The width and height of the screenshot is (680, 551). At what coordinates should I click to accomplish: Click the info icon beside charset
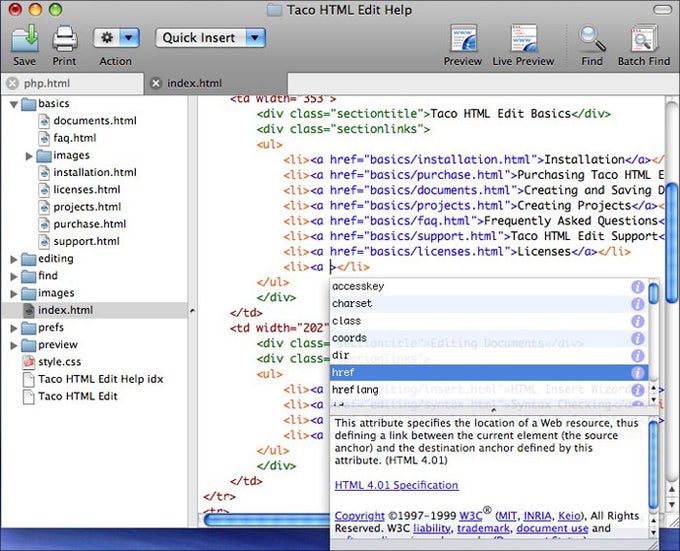click(x=637, y=304)
